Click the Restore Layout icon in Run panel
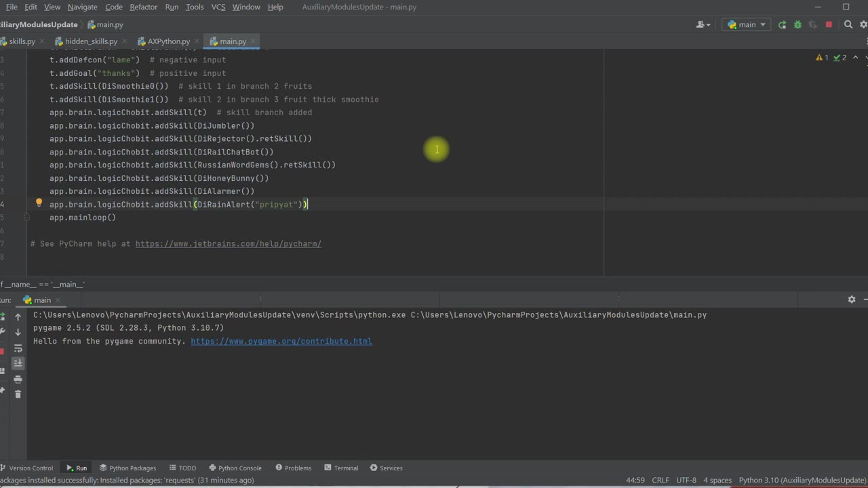This screenshot has width=868, height=488. pyautogui.click(x=2, y=371)
